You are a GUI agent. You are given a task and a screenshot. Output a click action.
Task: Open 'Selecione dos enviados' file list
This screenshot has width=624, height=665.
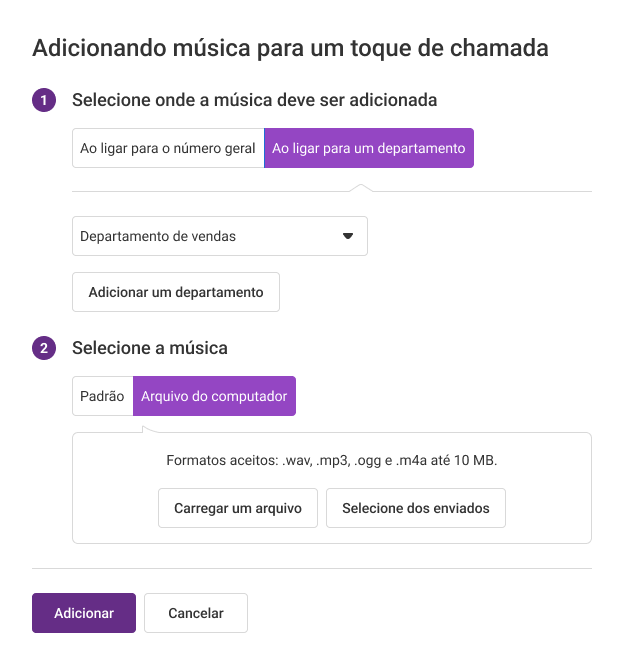(416, 508)
